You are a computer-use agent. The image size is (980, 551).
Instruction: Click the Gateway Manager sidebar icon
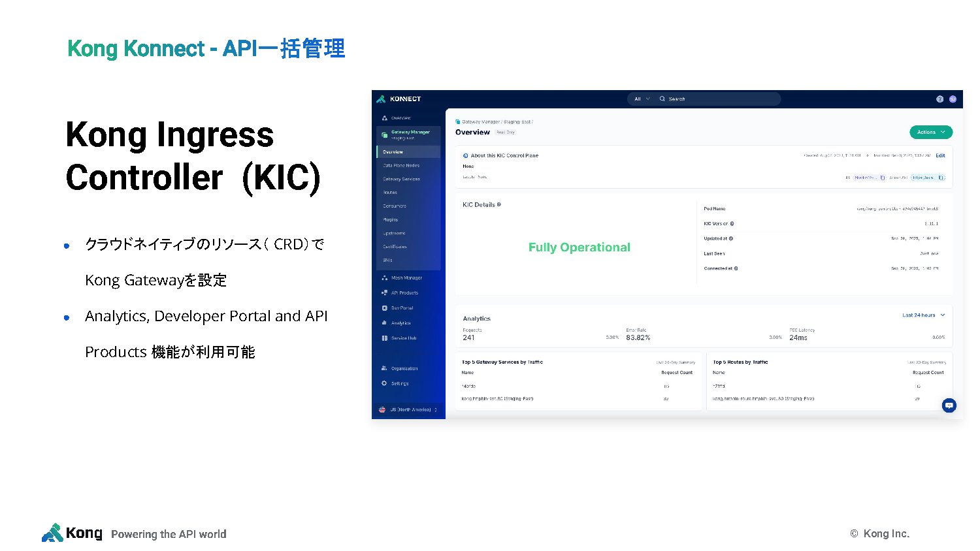[385, 134]
